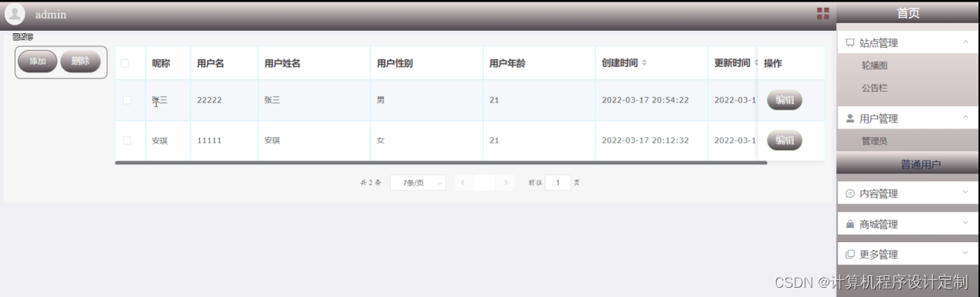
Task: Click the timestamp 2022-03-17 20:54:22
Action: point(645,100)
